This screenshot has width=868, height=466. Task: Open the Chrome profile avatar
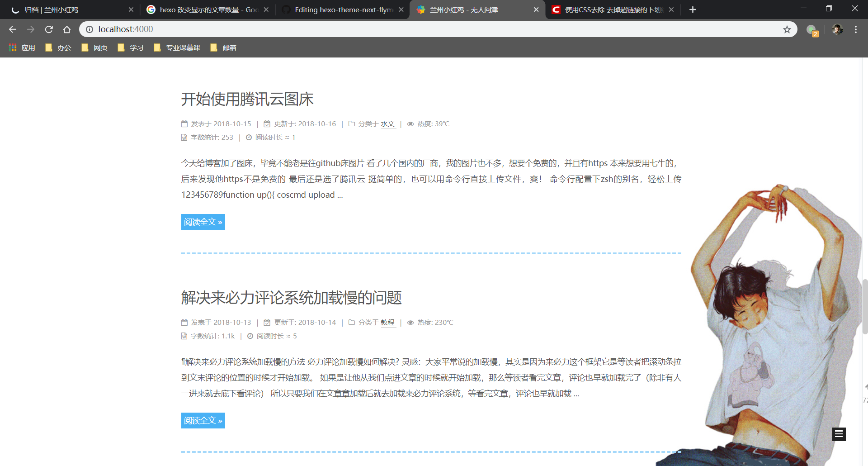click(x=838, y=29)
